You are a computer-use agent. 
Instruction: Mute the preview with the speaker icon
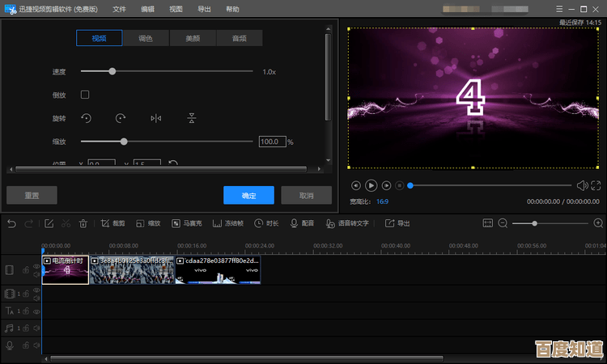pyautogui.click(x=581, y=185)
